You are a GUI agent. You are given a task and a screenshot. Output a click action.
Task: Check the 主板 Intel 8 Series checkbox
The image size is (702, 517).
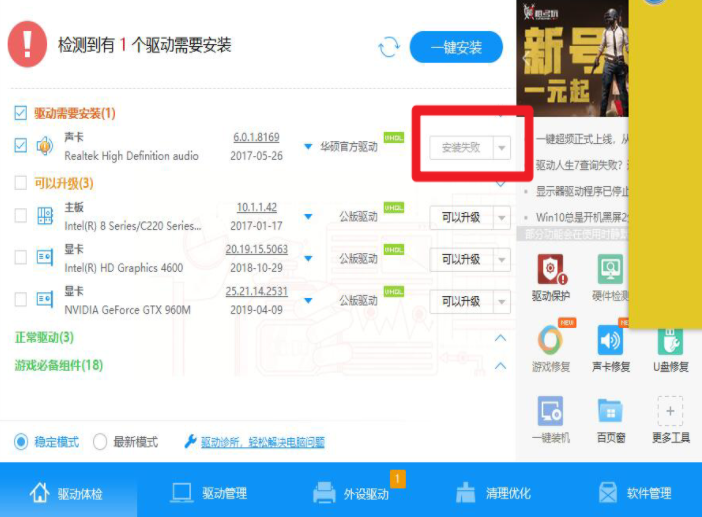coord(21,216)
